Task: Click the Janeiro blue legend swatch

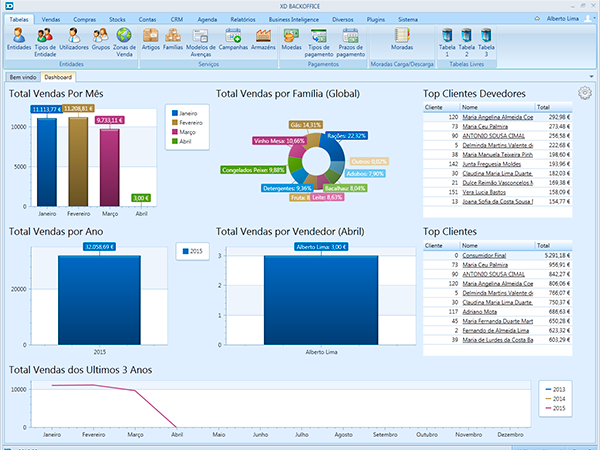Action: 174,115
